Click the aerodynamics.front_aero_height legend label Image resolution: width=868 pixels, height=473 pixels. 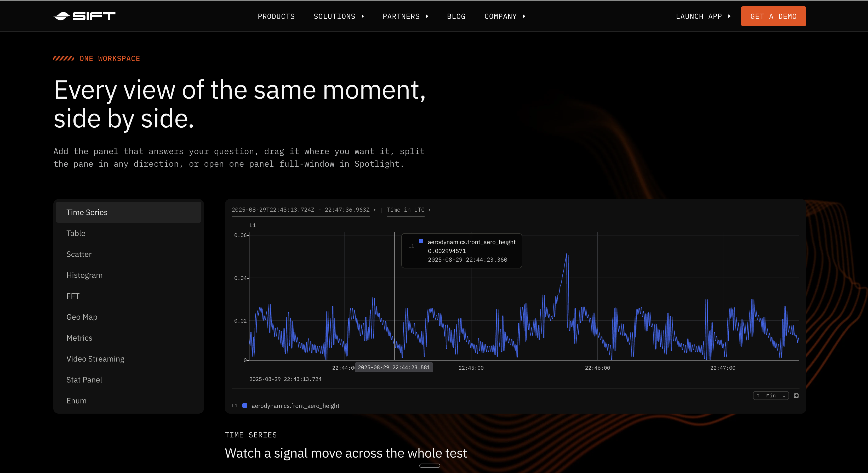(295, 406)
